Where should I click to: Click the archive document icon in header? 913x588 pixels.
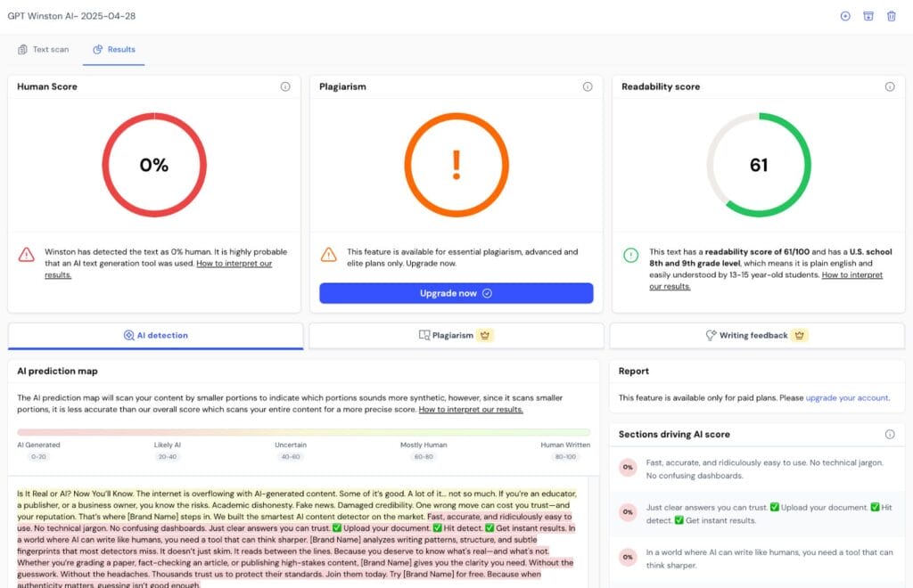868,16
